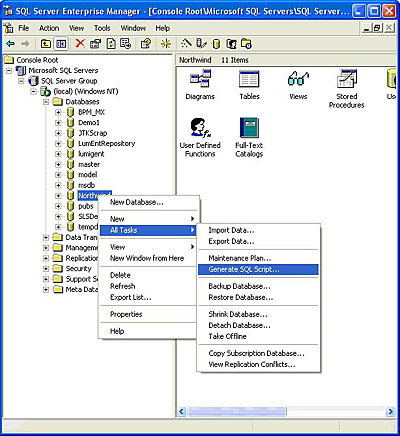The image size is (400, 436).
Task: Click the New Database cylinder toolbar icon
Action: 216,44
